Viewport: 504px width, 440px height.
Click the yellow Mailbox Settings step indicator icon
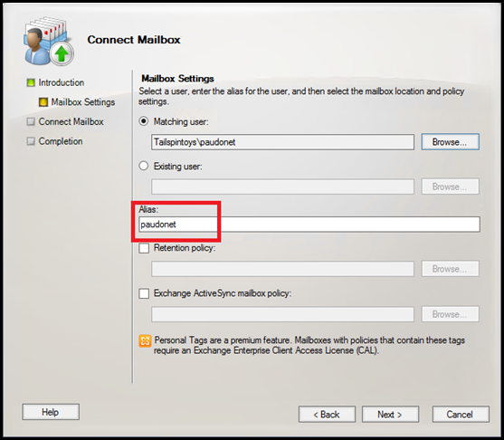point(43,102)
